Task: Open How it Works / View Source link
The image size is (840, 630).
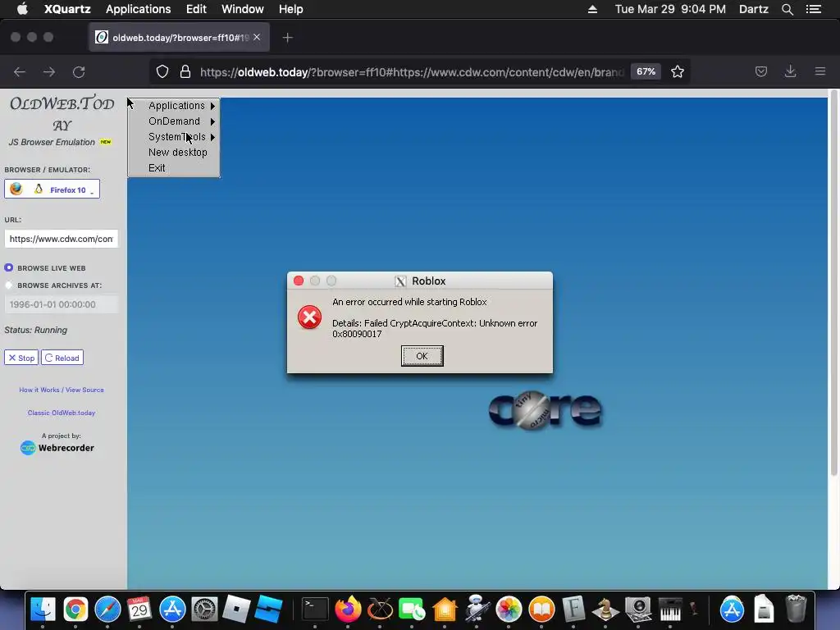Action: 62,390
